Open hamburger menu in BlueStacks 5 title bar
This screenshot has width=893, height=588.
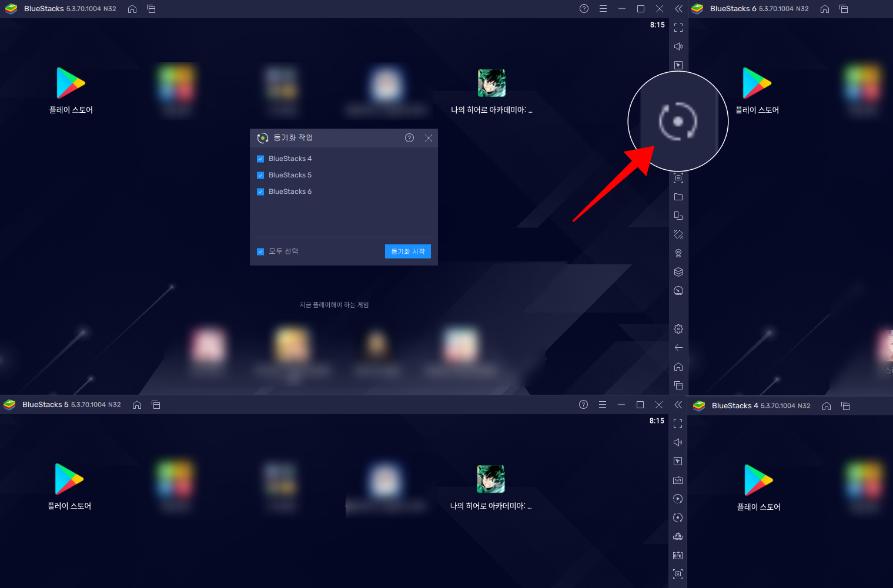click(x=603, y=405)
